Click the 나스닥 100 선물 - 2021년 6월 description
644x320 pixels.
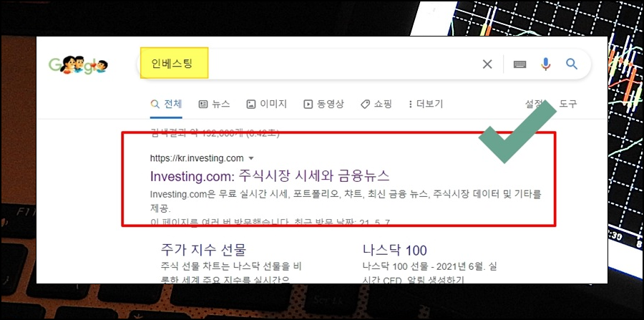point(429,273)
